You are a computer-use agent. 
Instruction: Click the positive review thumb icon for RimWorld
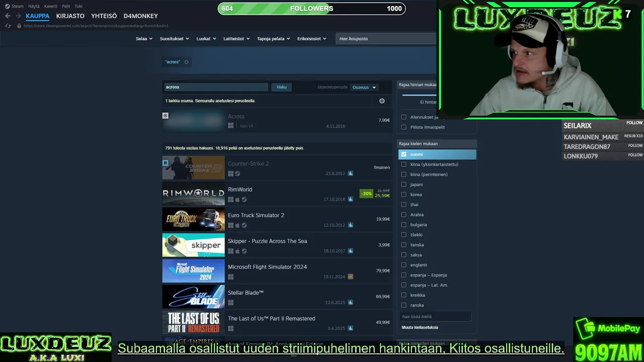(x=350, y=199)
